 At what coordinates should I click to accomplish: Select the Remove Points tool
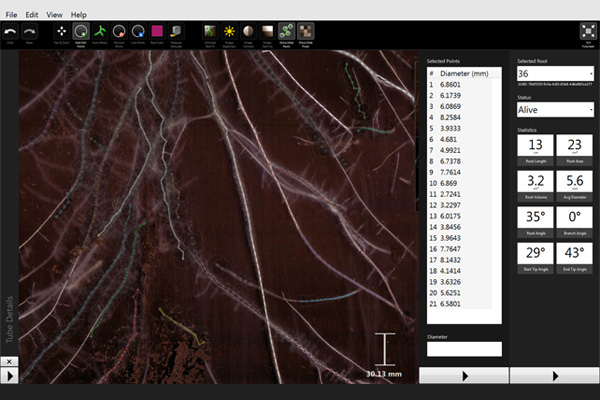click(x=119, y=32)
